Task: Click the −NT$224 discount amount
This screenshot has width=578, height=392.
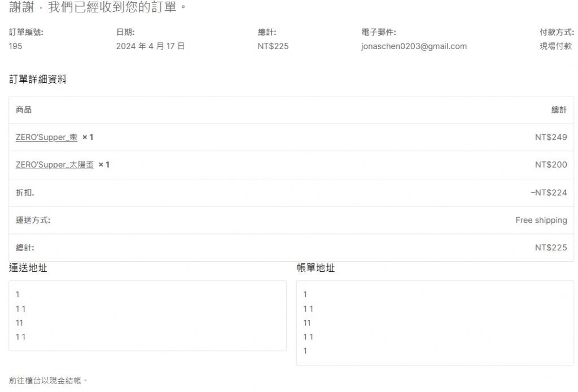Action: [x=549, y=192]
